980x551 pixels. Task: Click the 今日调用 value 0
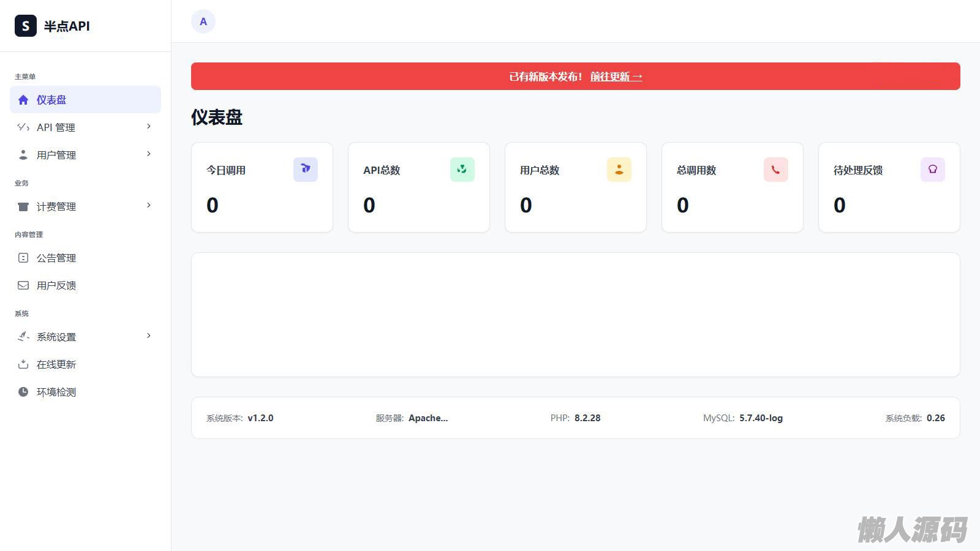click(213, 205)
